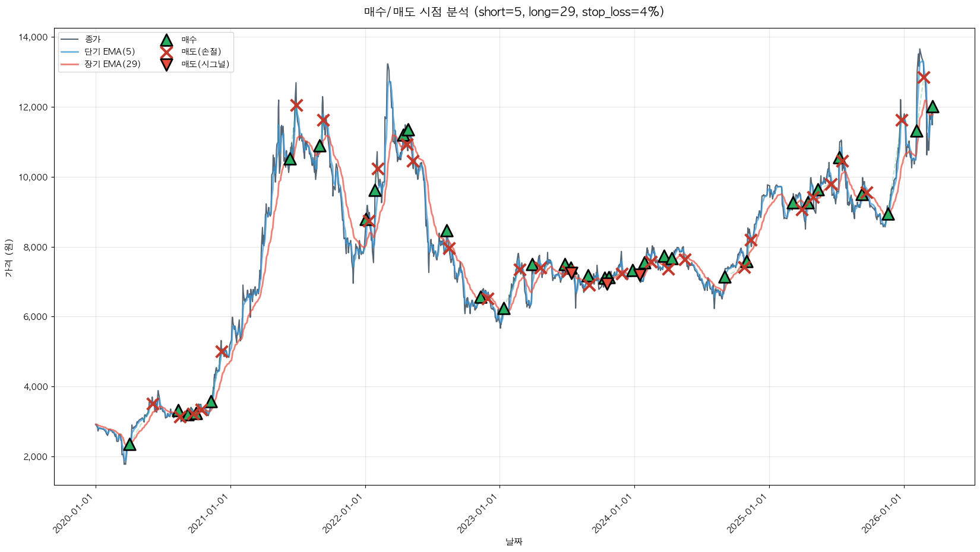This screenshot has height=552, width=980.
Task: Click the 2,000 y-axis tick label
Action: [35, 457]
